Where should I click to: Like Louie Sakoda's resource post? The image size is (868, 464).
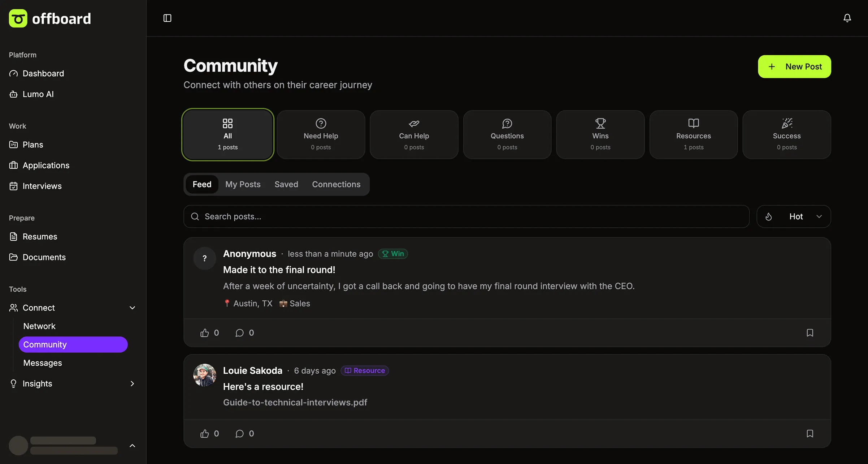tap(205, 434)
